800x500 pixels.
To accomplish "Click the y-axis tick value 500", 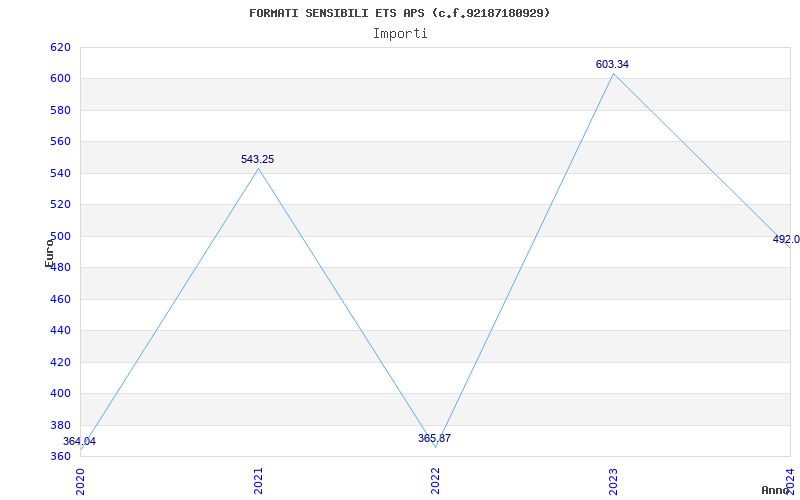I will [x=60, y=236].
